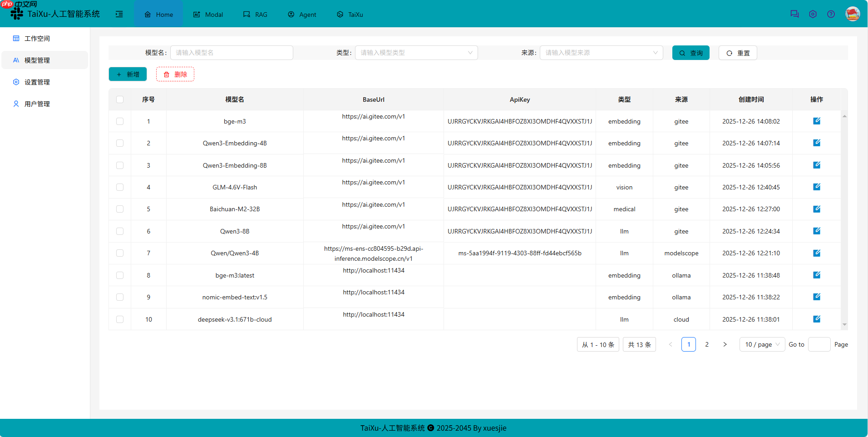Viewport: 868px width, 437px height.
Task: Open the 模型管理 sidebar section
Action: [37, 60]
